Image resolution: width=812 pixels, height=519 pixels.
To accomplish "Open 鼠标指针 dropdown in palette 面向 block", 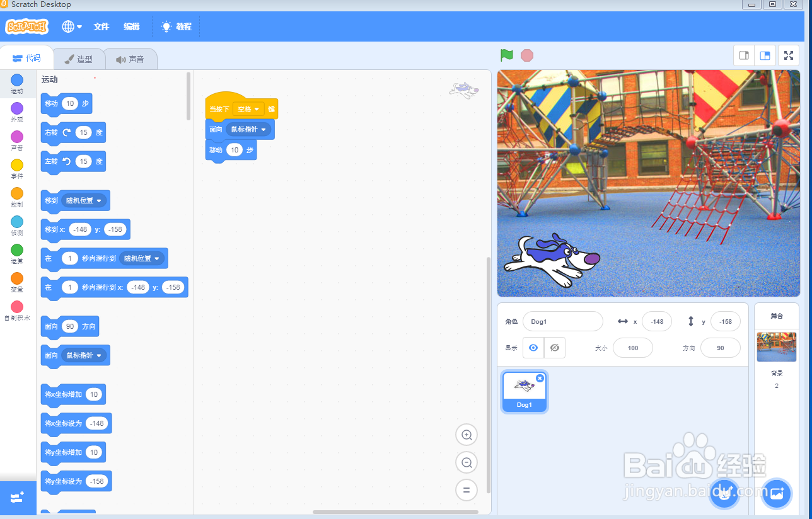I will [84, 355].
